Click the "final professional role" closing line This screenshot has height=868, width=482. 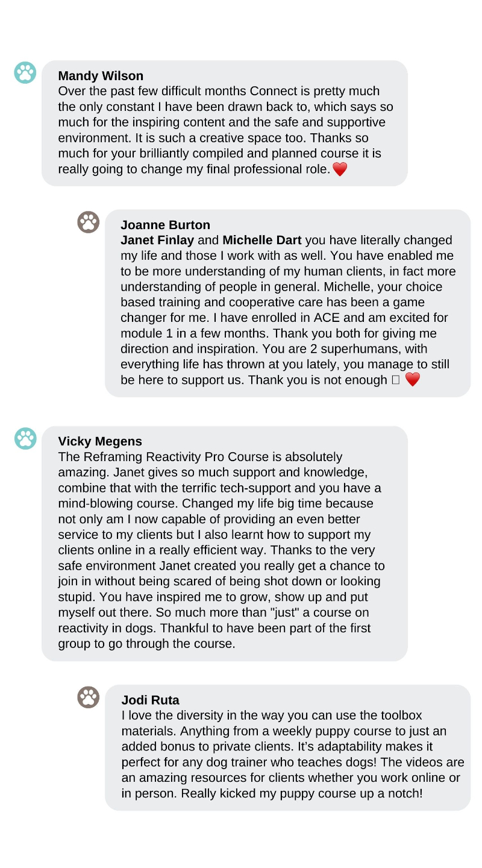click(x=194, y=169)
